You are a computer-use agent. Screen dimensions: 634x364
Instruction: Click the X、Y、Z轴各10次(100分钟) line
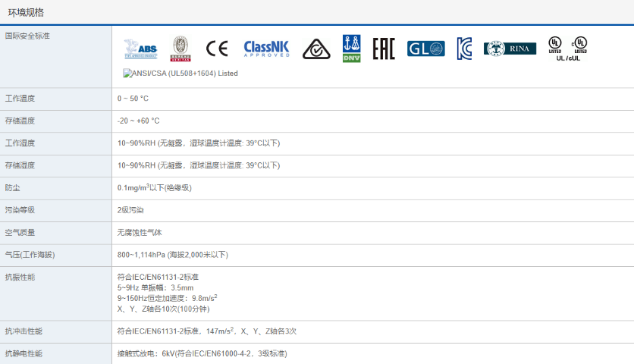163,309
